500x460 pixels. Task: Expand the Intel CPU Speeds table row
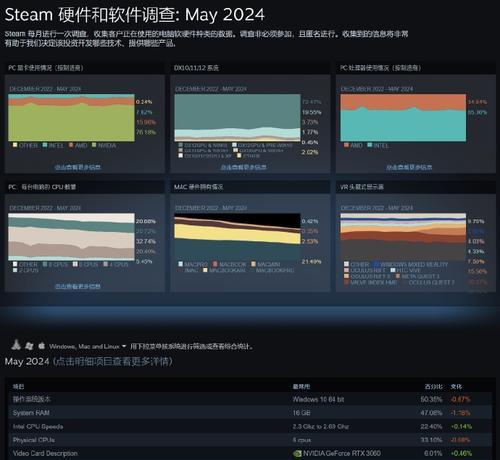pyautogui.click(x=250, y=426)
